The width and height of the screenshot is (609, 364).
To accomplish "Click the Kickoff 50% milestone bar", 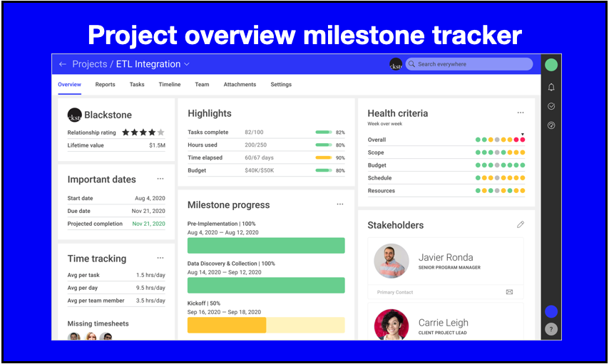I will (x=266, y=325).
